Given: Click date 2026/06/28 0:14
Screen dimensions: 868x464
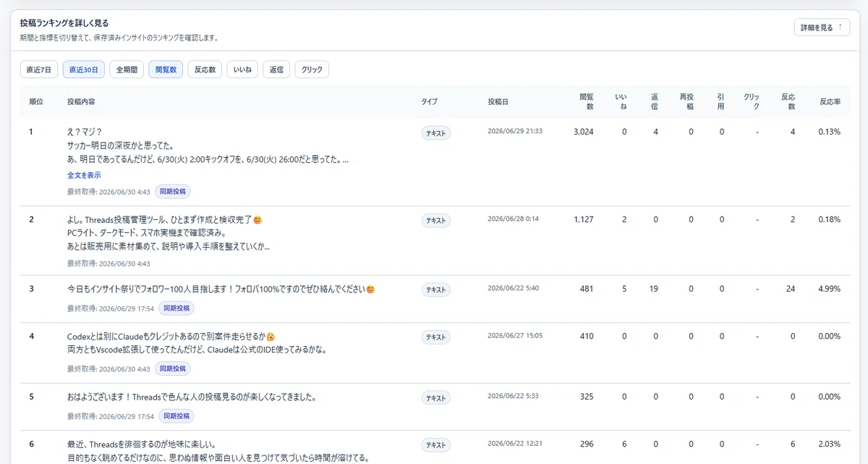Looking at the screenshot, I should point(513,219).
